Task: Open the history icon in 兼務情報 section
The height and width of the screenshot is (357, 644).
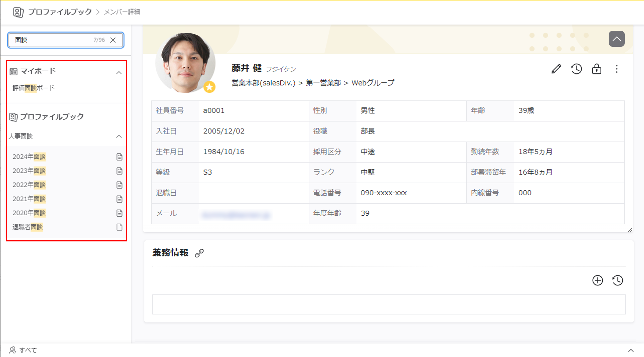Action: 618,280
